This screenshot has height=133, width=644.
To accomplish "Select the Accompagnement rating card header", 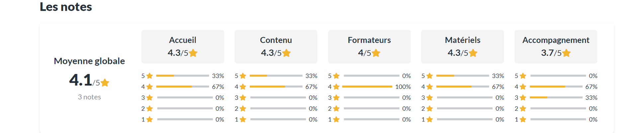I will tap(556, 47).
